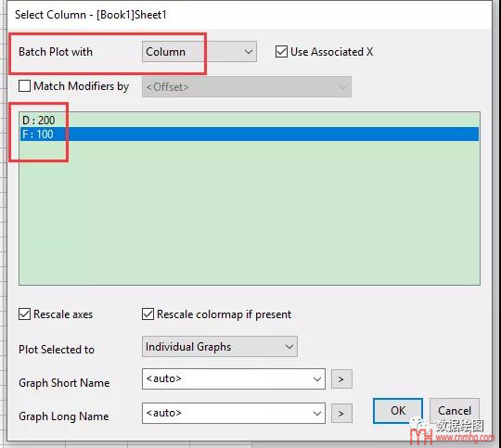The width and height of the screenshot is (501, 448).
Task: Open the Graph Long Name combo box
Action: [x=317, y=413]
